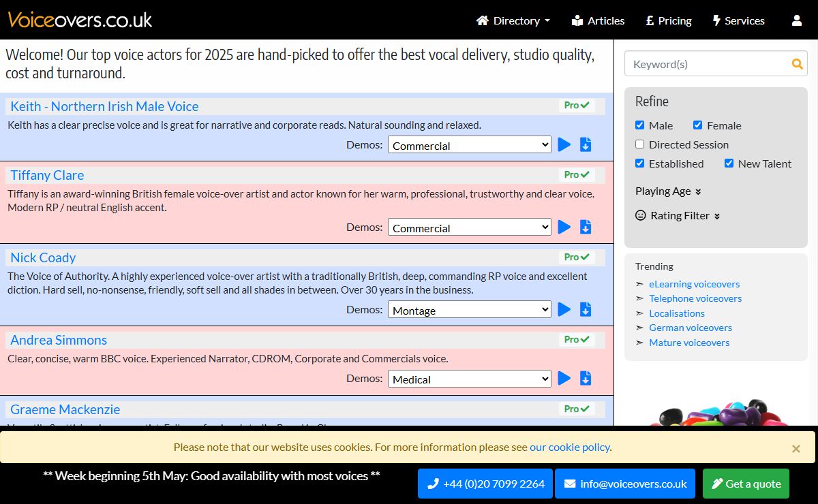Click Nick Coady's Pro badge
The image size is (818, 504).
(577, 257)
